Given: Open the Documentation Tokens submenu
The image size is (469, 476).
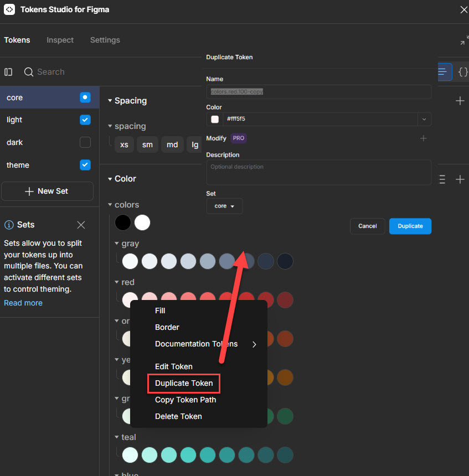Looking at the screenshot, I should coord(199,344).
